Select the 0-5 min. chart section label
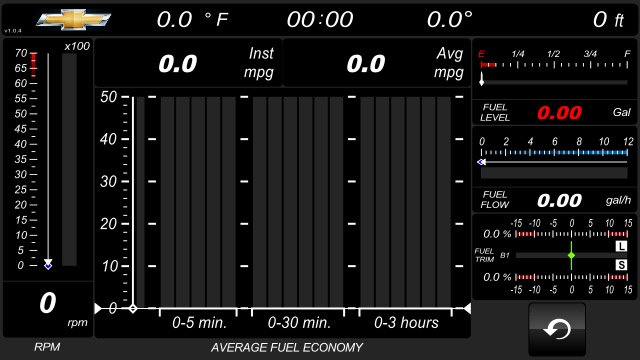 tap(199, 323)
